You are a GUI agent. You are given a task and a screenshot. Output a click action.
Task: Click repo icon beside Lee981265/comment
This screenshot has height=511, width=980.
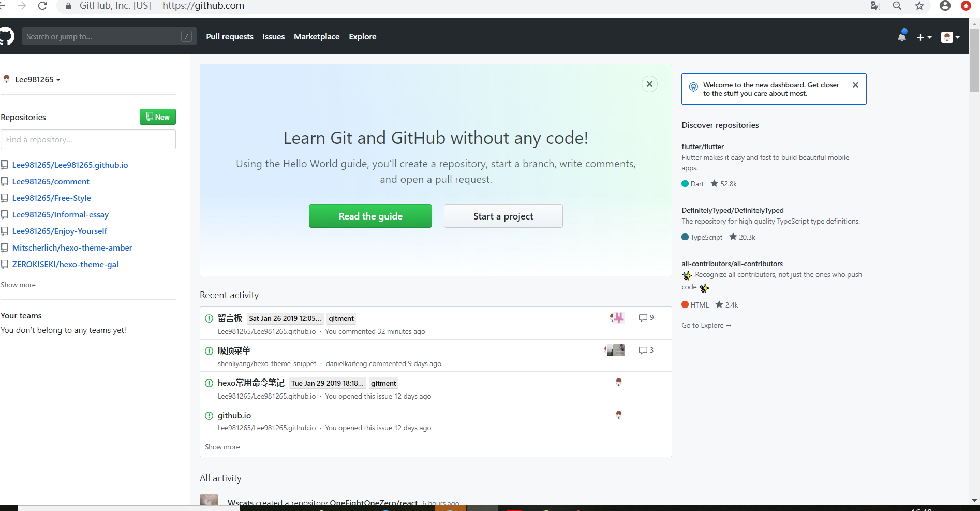[x=4, y=182]
